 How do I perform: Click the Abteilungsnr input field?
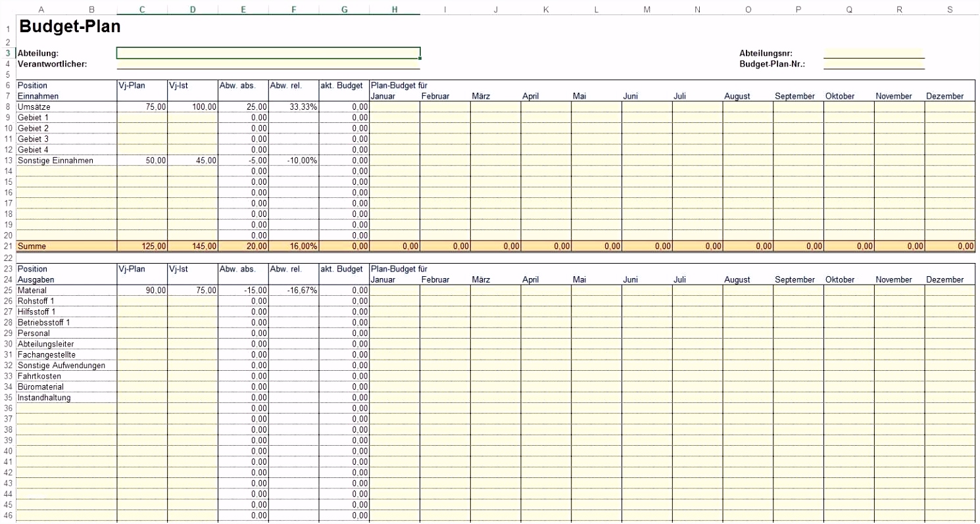(x=874, y=53)
